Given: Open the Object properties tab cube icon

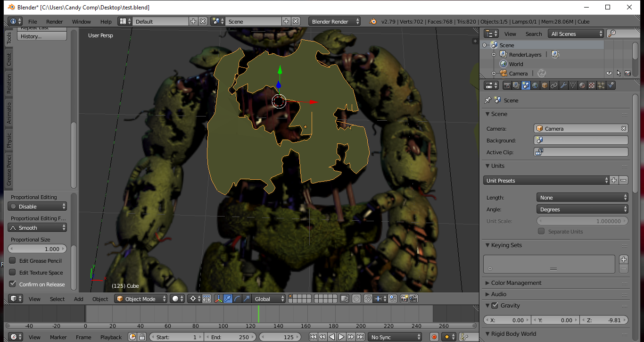Looking at the screenshot, I should [x=545, y=85].
